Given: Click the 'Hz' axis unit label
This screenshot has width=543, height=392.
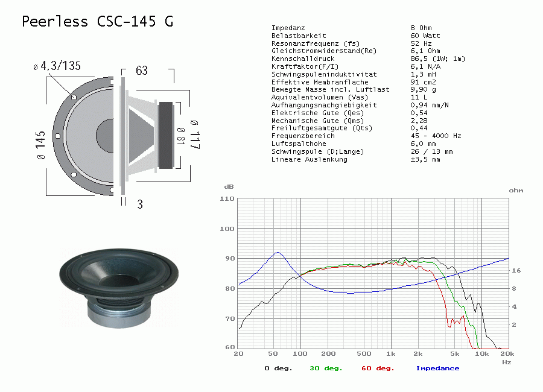Looking at the screenshot, I should [x=507, y=362].
